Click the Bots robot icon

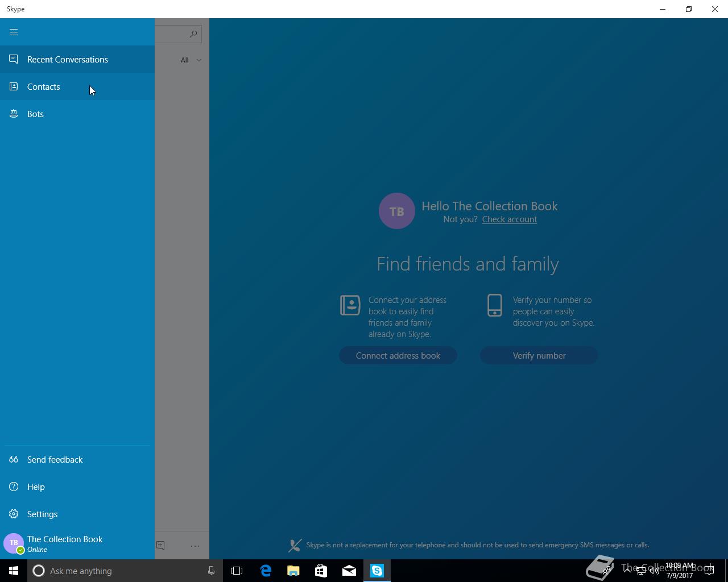point(14,114)
